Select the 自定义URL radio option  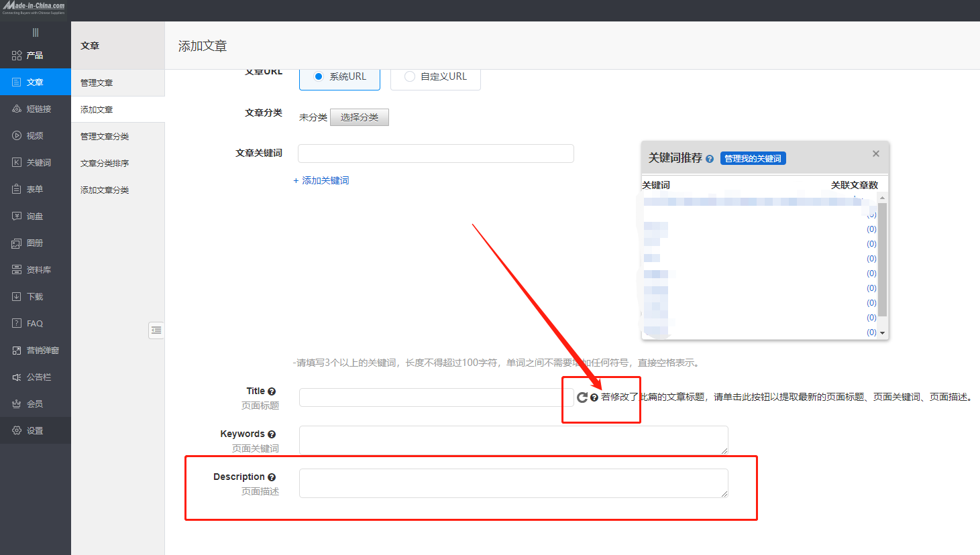[x=410, y=76]
